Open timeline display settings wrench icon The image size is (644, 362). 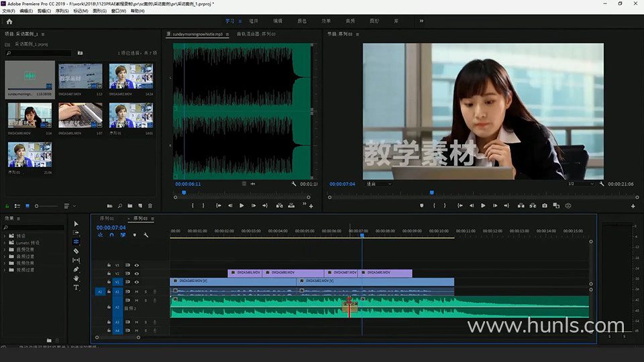click(x=146, y=235)
